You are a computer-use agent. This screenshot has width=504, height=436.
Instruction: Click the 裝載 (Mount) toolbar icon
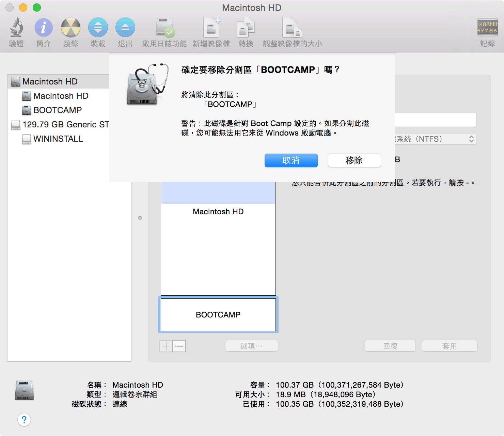[98, 27]
